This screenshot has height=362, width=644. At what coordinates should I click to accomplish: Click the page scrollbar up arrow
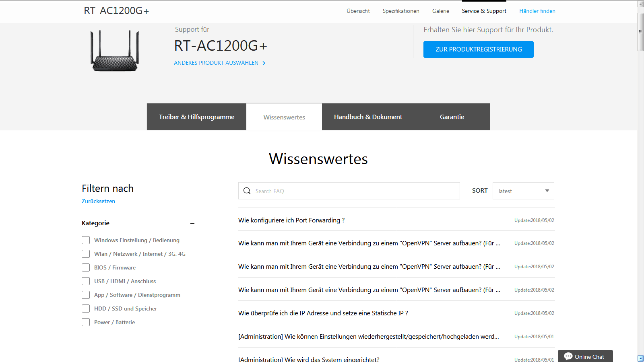[x=641, y=4]
